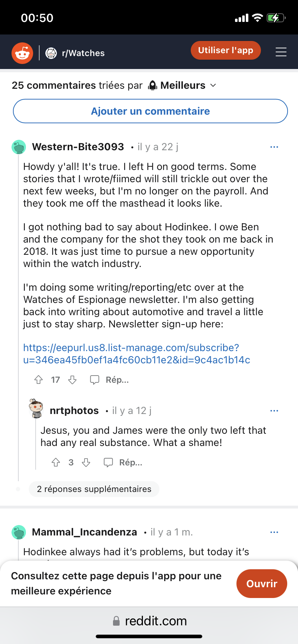Open the hamburger menu
This screenshot has height=644, width=298.
pos(281,52)
